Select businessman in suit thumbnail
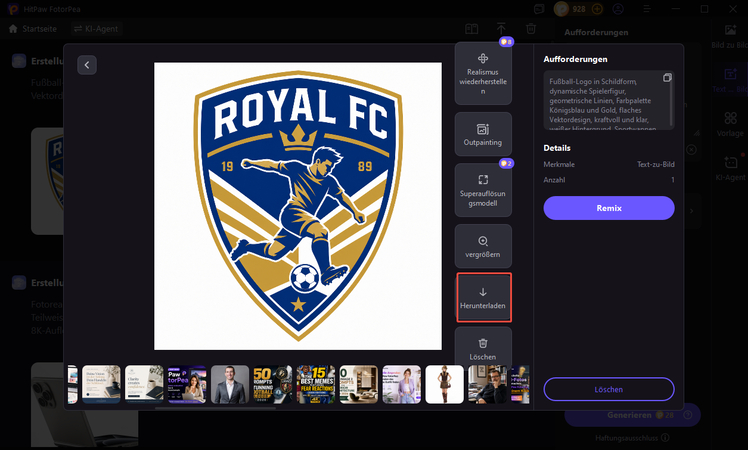 (x=230, y=385)
